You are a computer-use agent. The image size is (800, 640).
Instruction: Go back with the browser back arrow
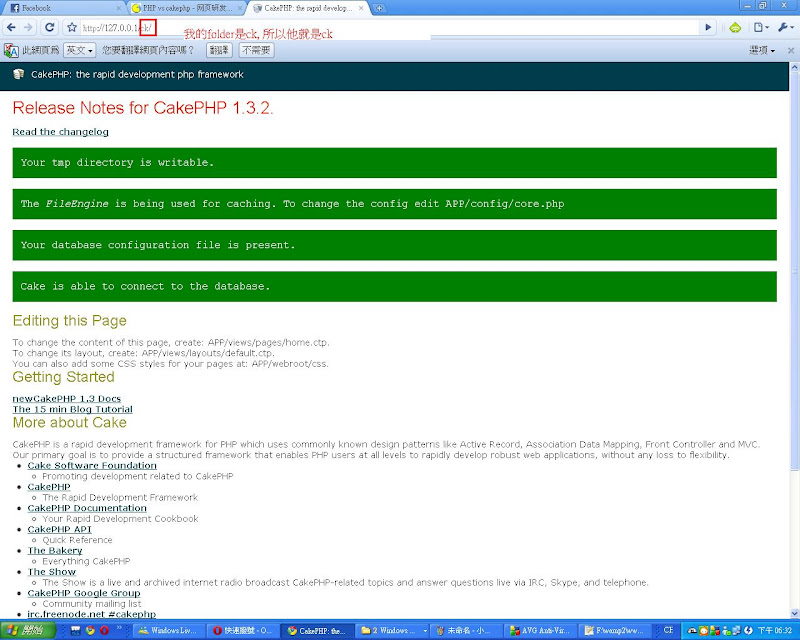click(x=12, y=28)
